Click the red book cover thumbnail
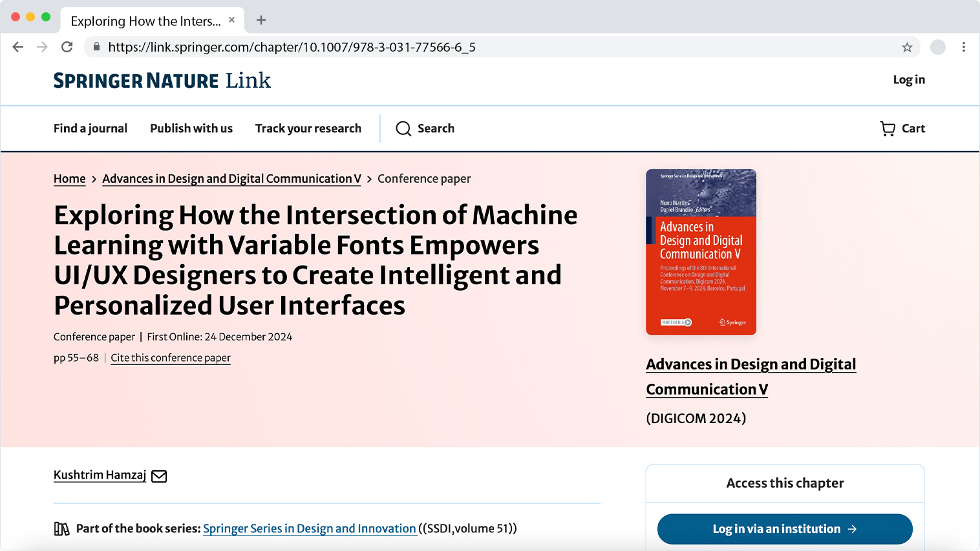980x551 pixels. click(701, 252)
